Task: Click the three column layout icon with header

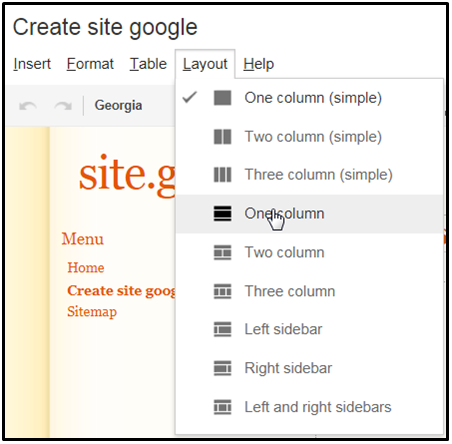Action: coord(222,291)
